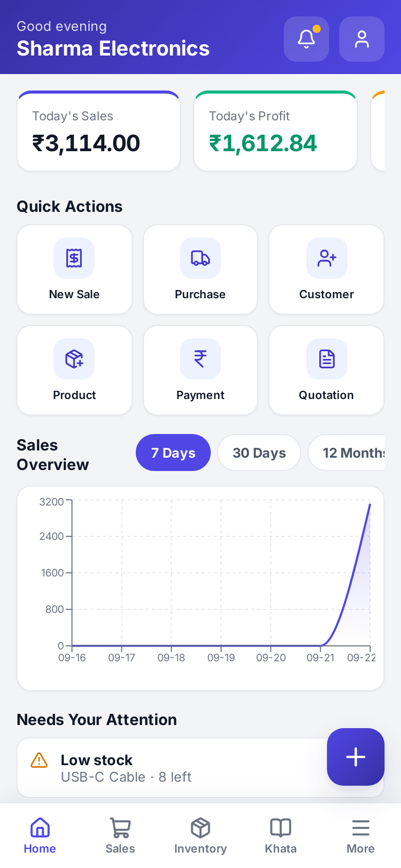Tap the add Product box icon
This screenshot has width=401, height=868.
[74, 359]
